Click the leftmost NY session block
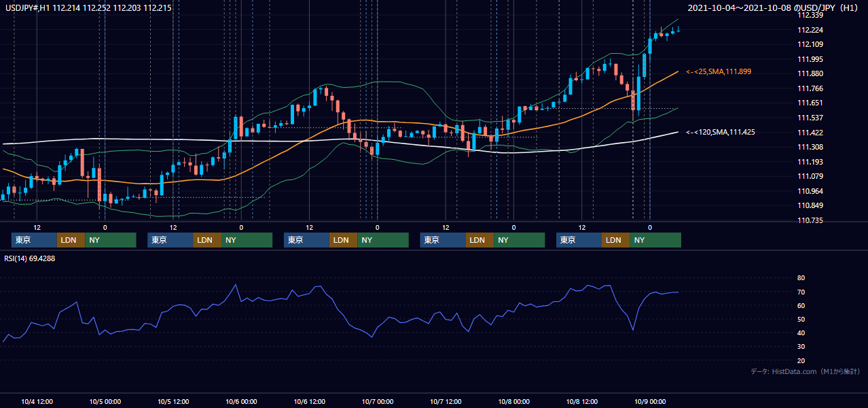Image resolution: width=868 pixels, height=408 pixels. tap(111, 240)
